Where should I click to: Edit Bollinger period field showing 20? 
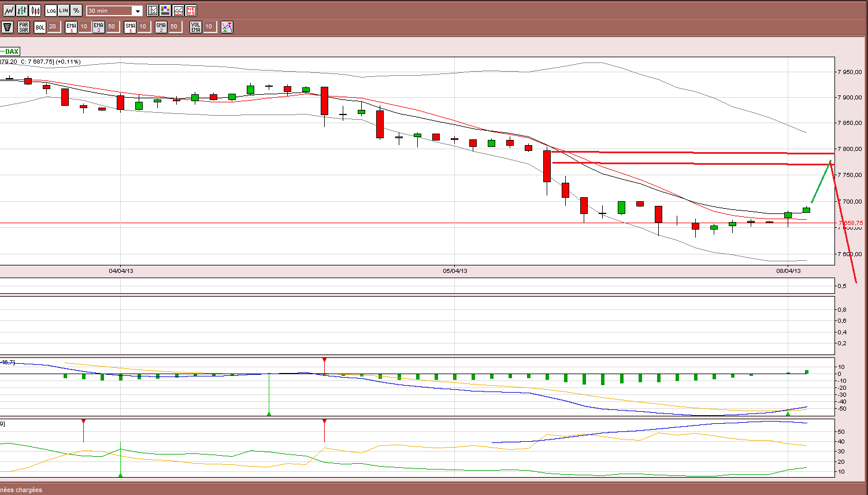53,27
